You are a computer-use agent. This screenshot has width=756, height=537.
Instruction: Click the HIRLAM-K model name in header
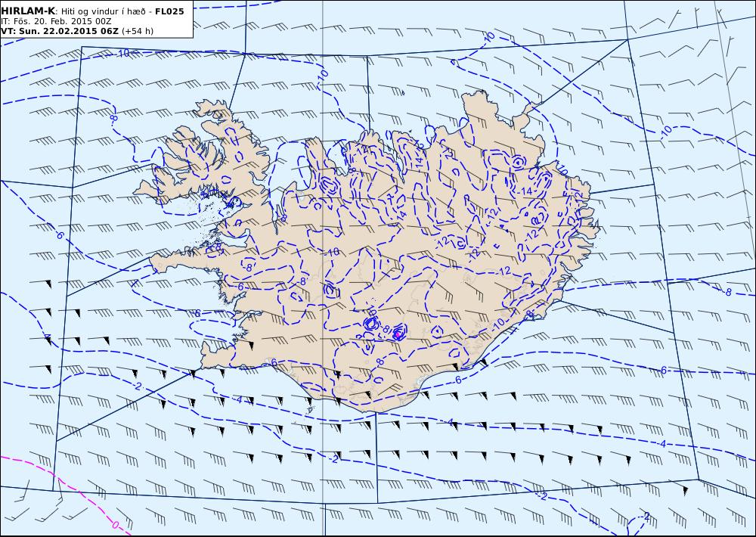tap(29, 11)
